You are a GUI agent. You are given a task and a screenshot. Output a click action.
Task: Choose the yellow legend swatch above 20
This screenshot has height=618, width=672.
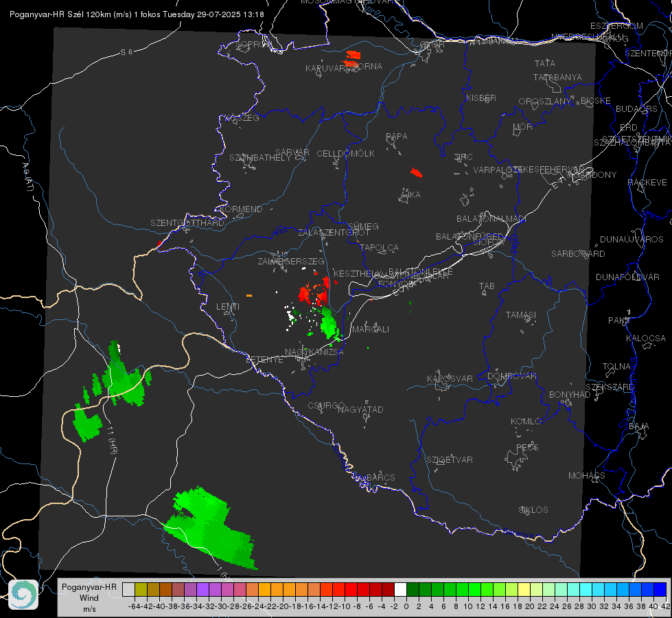tap(524, 589)
